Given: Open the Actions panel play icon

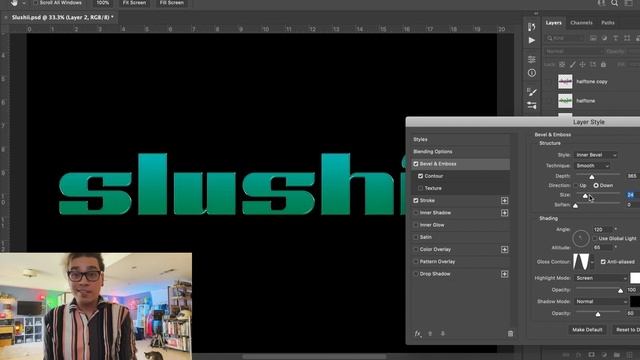Looking at the screenshot, I should (531, 40).
